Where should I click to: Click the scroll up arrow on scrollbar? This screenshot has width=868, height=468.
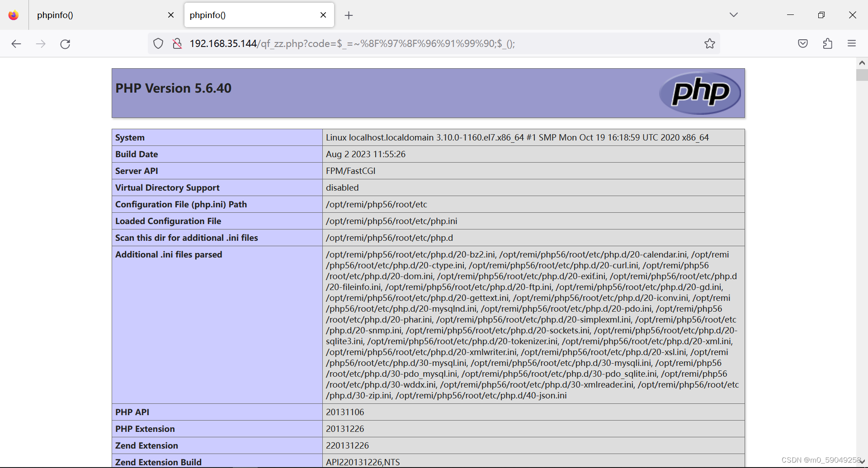click(x=862, y=63)
